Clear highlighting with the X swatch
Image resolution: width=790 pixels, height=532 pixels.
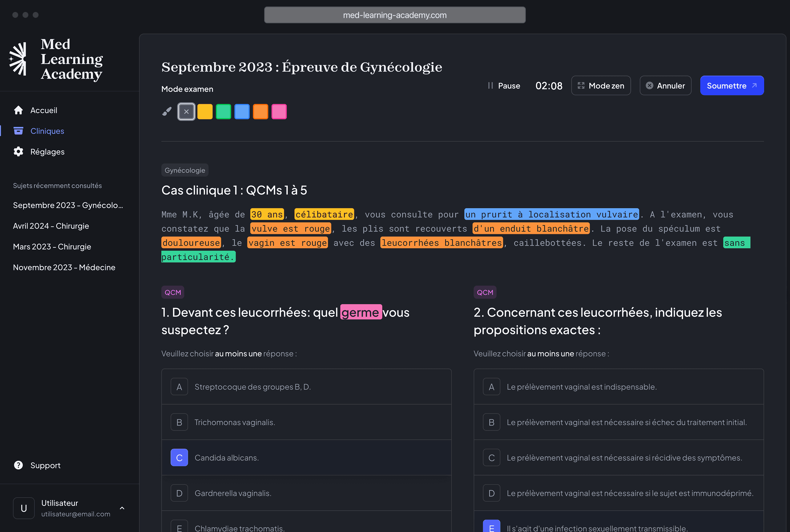pyautogui.click(x=186, y=111)
